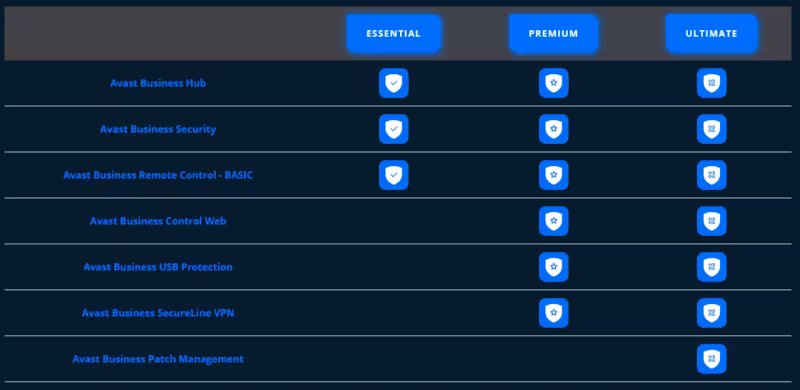
Task: Open Avast Business Remote Control - BASIC link
Action: click(158, 175)
